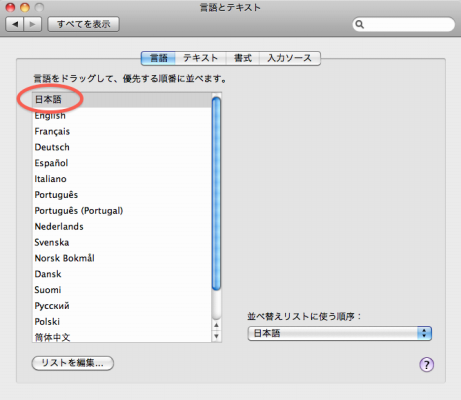Click the red close window button
This screenshot has height=400, width=461.
(x=10, y=7)
